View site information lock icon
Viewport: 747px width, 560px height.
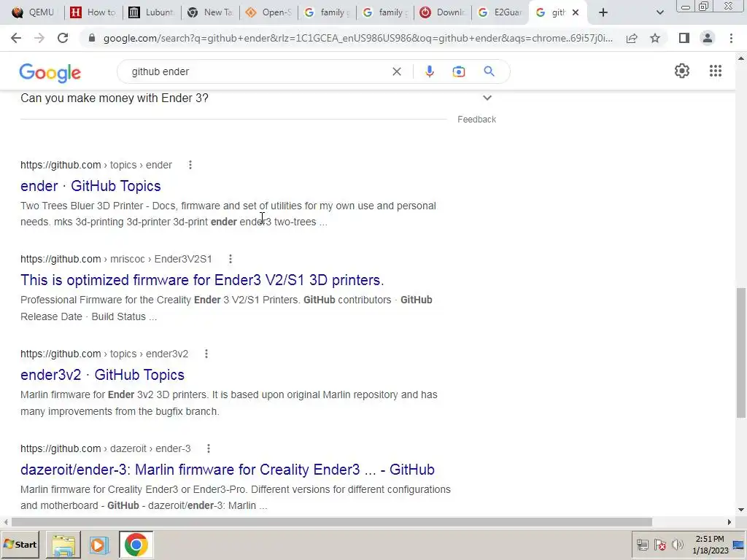point(92,38)
